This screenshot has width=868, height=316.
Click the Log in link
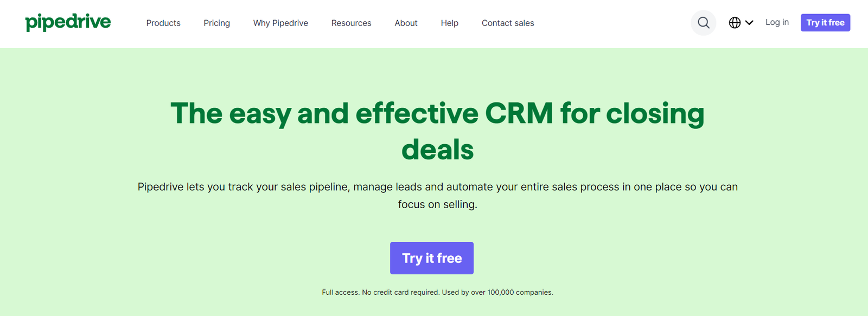[x=777, y=22]
